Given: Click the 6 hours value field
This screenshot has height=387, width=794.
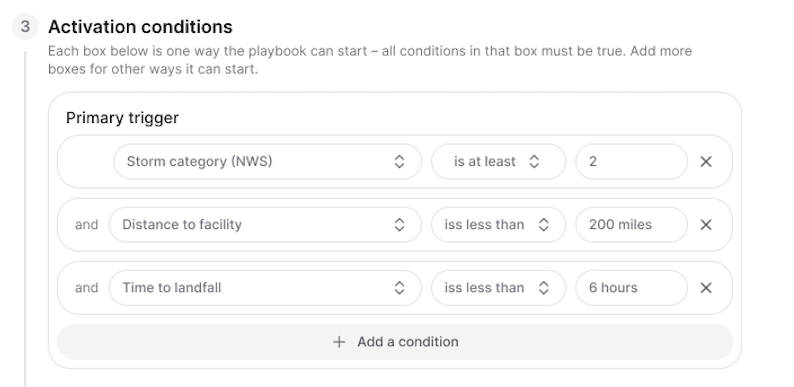Looking at the screenshot, I should [x=631, y=288].
